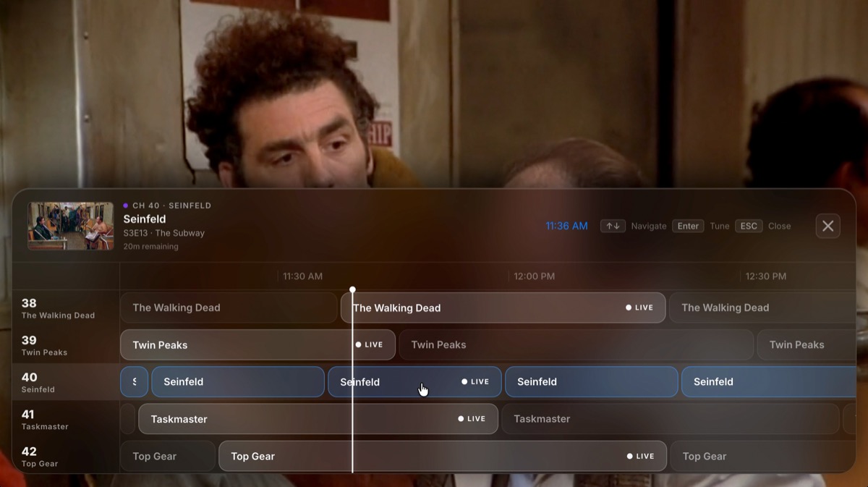868x487 pixels.
Task: Click the LIVE indicator on Twin Peaks
Action: click(370, 344)
